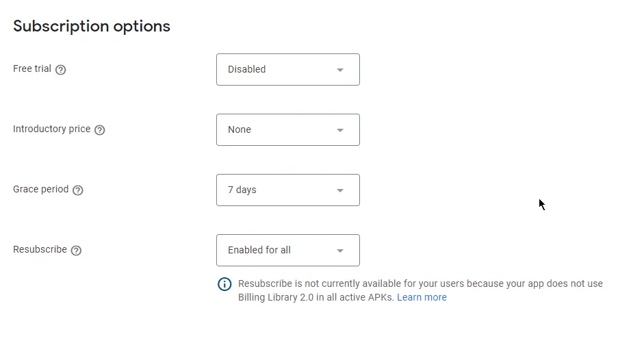Click the Resubscribe question mark icon
Image resolution: width=644 pixels, height=354 pixels.
pos(76,251)
